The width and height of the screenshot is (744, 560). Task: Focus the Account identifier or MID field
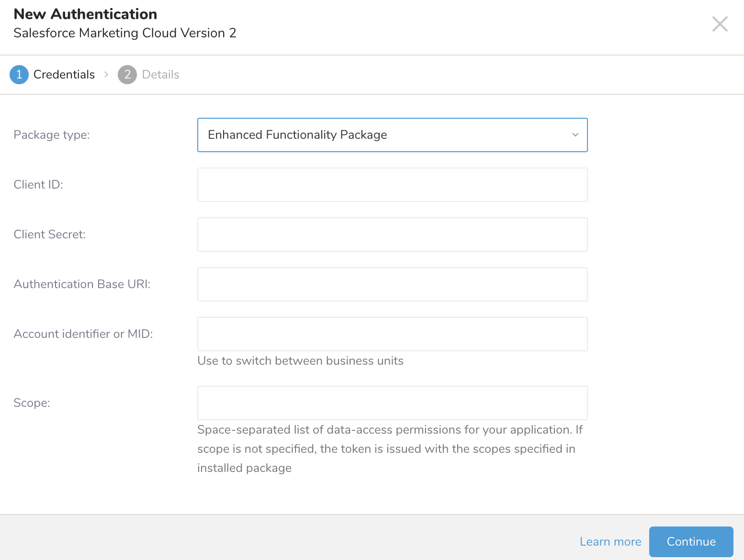pos(392,334)
